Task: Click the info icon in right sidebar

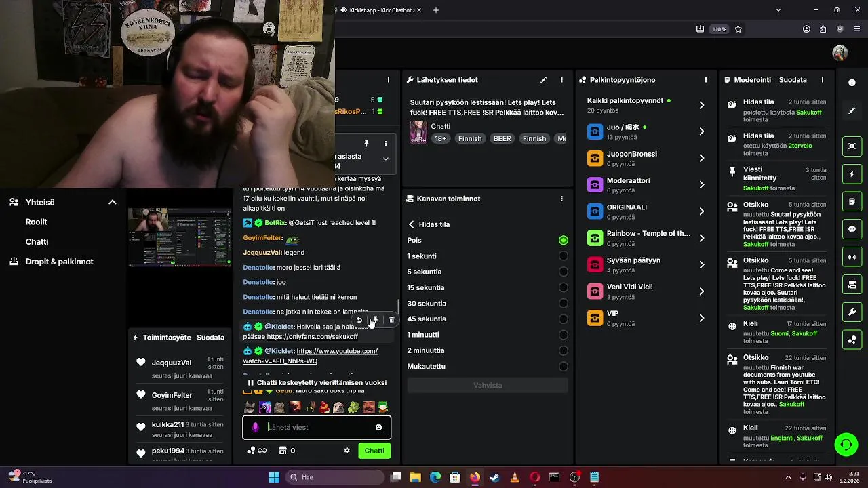Action: click(x=852, y=83)
